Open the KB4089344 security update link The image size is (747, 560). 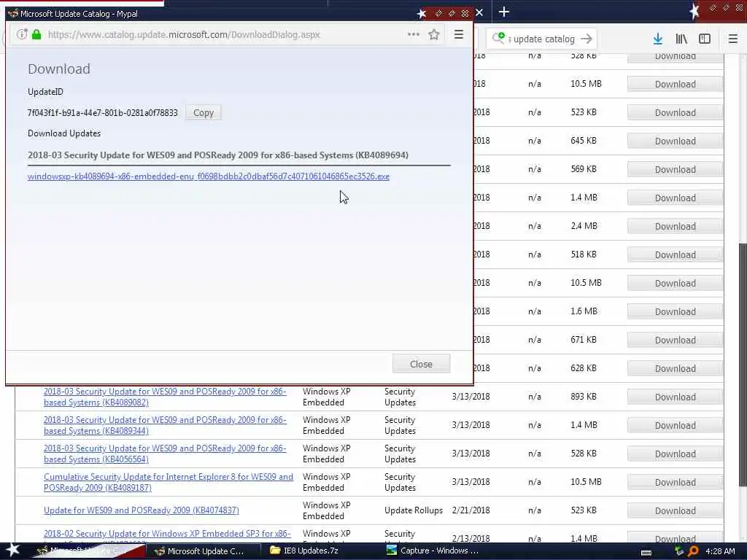(x=165, y=425)
